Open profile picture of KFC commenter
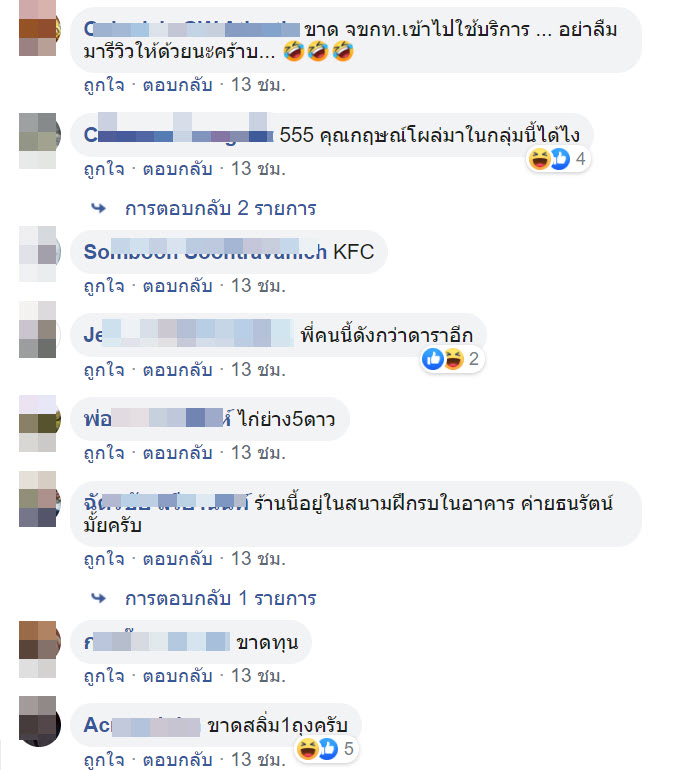 (40, 253)
